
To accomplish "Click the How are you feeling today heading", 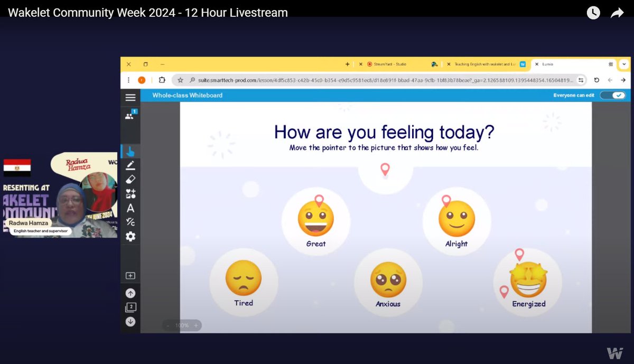I will pyautogui.click(x=385, y=132).
